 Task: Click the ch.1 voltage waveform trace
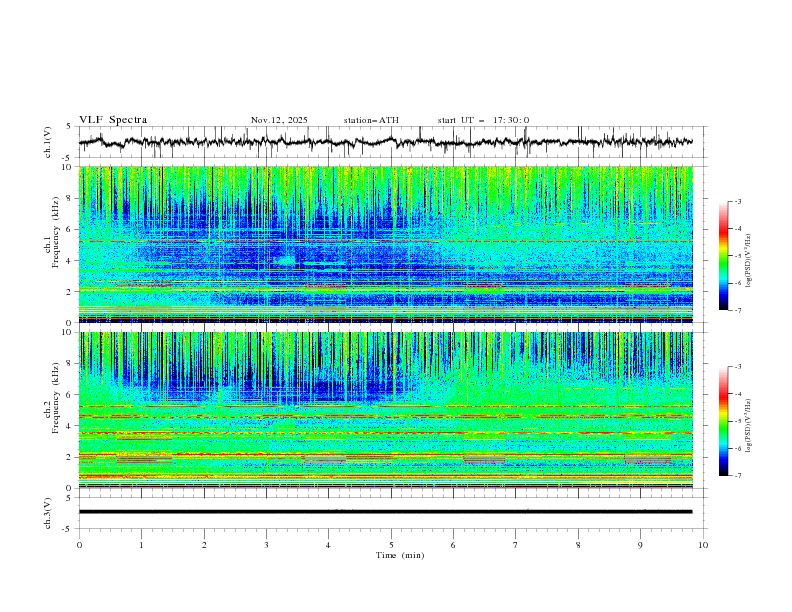[x=385, y=142]
